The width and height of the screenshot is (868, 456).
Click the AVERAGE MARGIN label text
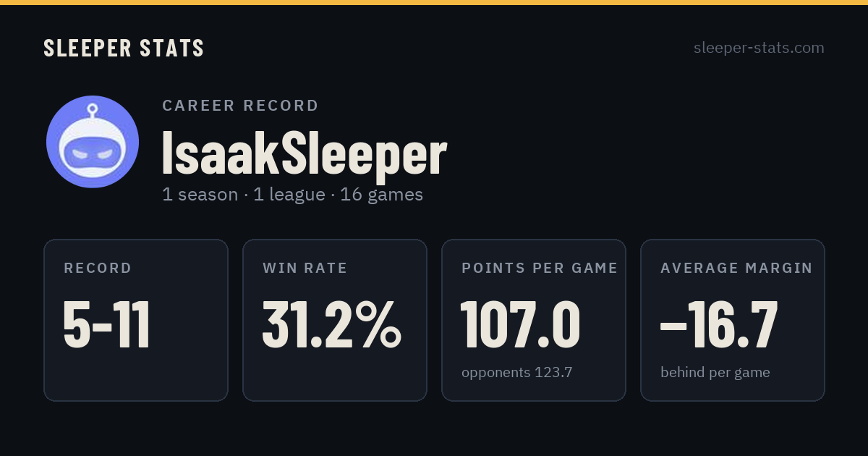736,269
